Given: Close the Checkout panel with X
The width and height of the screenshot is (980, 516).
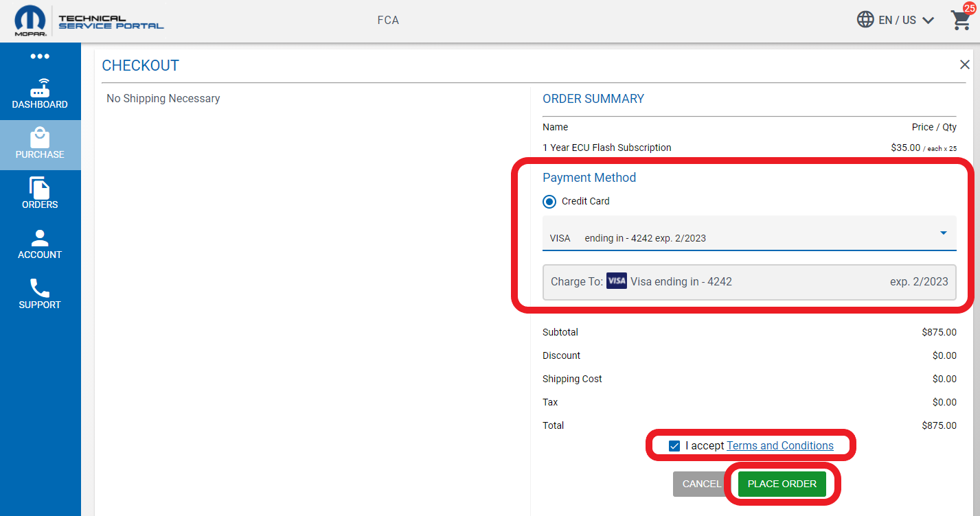Looking at the screenshot, I should pyautogui.click(x=964, y=64).
